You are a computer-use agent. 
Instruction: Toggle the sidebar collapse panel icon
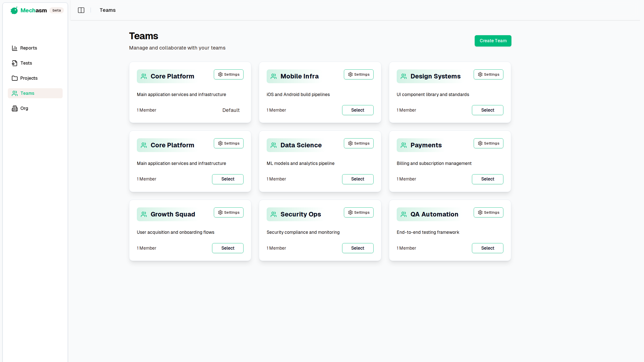click(81, 10)
